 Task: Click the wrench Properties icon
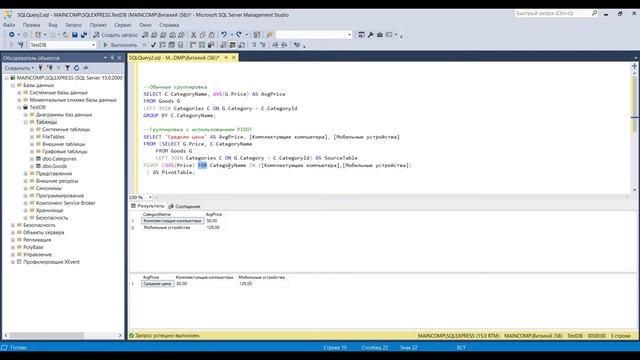pyautogui.click(x=371, y=35)
